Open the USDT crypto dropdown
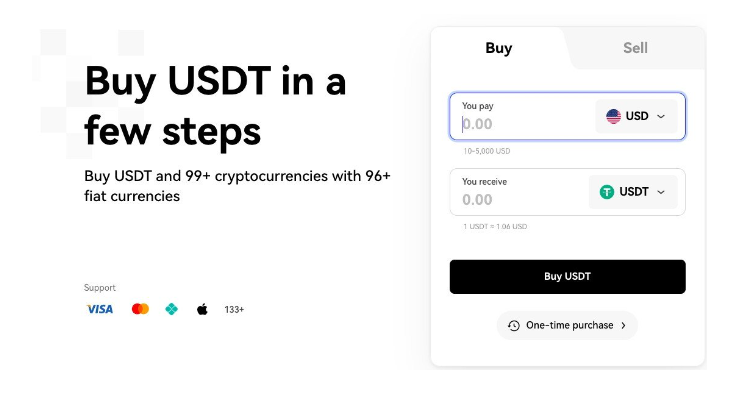The width and height of the screenshot is (735, 404). pos(633,192)
